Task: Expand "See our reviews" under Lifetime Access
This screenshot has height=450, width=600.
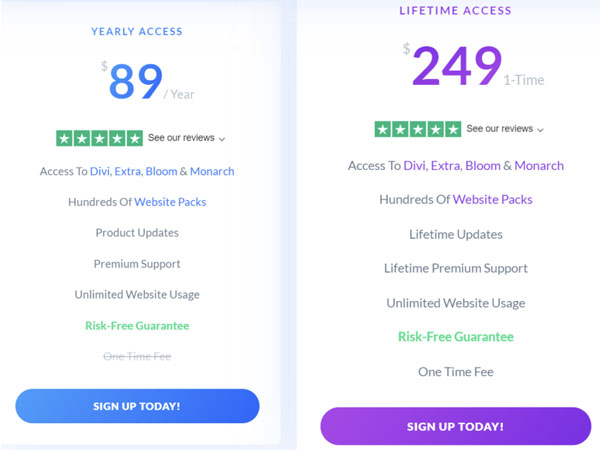Action: click(505, 129)
